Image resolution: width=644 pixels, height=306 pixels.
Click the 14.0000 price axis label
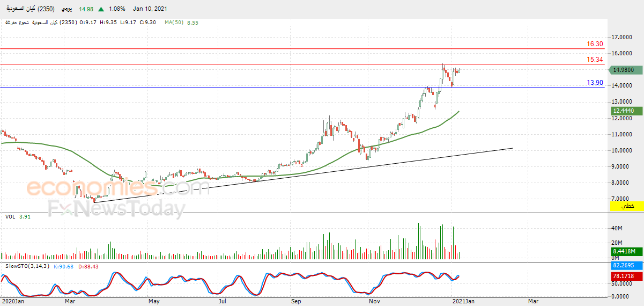623,85
